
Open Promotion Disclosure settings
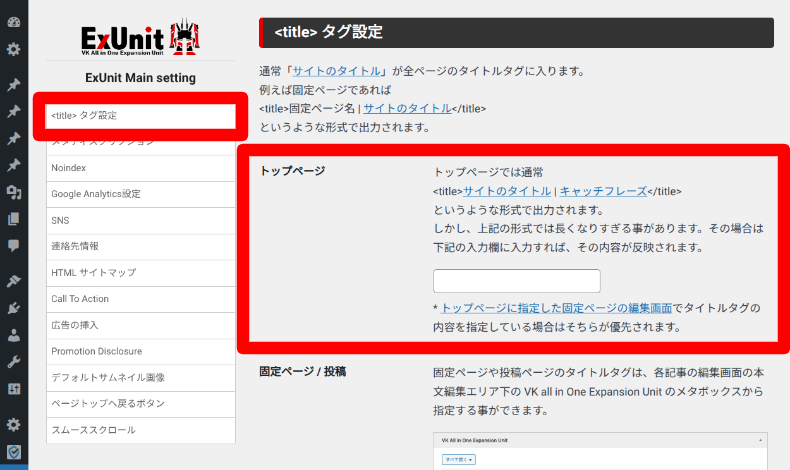point(141,352)
